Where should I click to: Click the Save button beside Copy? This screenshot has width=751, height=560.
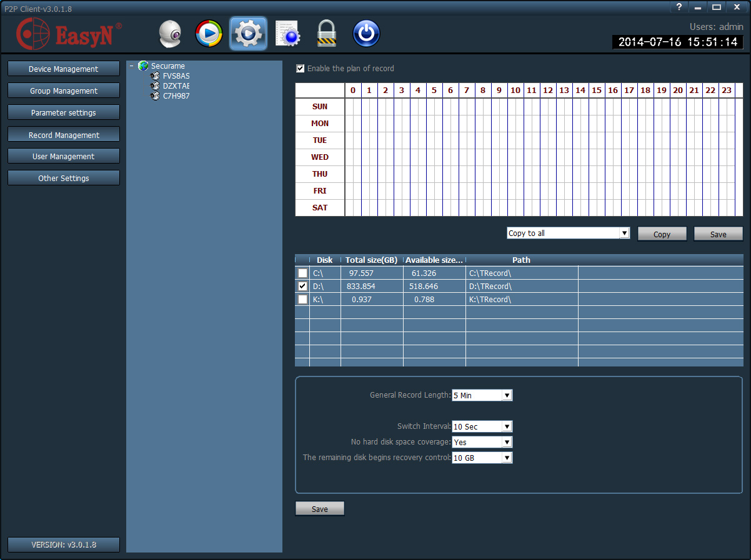click(x=719, y=234)
